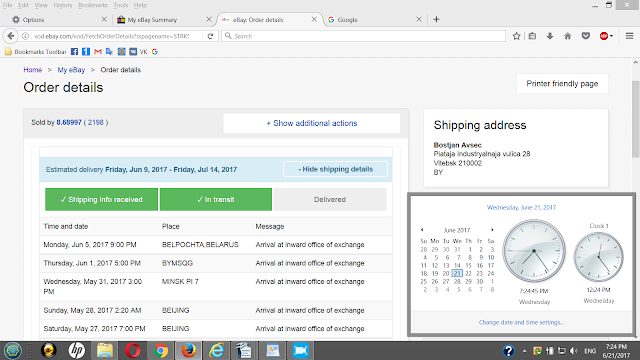The height and width of the screenshot is (360, 640).
Task: Select the Delivered status step
Action: click(330, 200)
